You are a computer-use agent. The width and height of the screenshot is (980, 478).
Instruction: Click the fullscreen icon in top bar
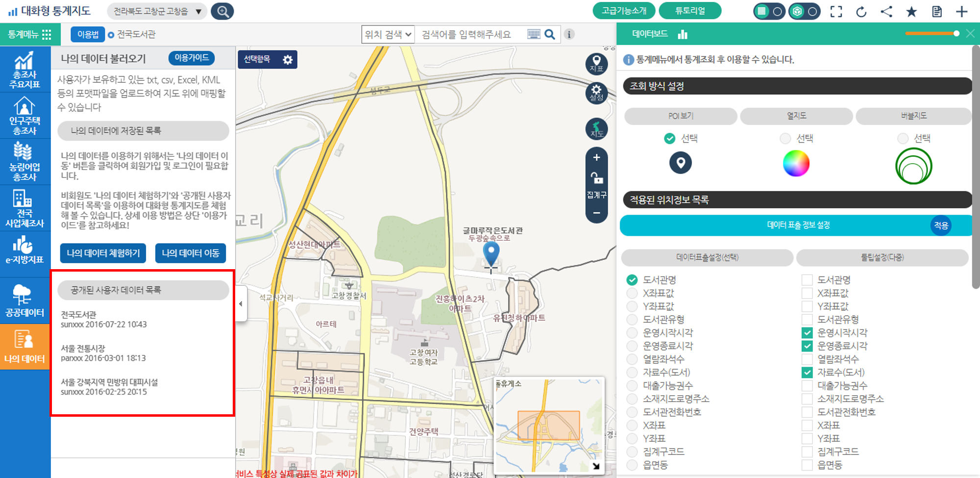click(836, 11)
